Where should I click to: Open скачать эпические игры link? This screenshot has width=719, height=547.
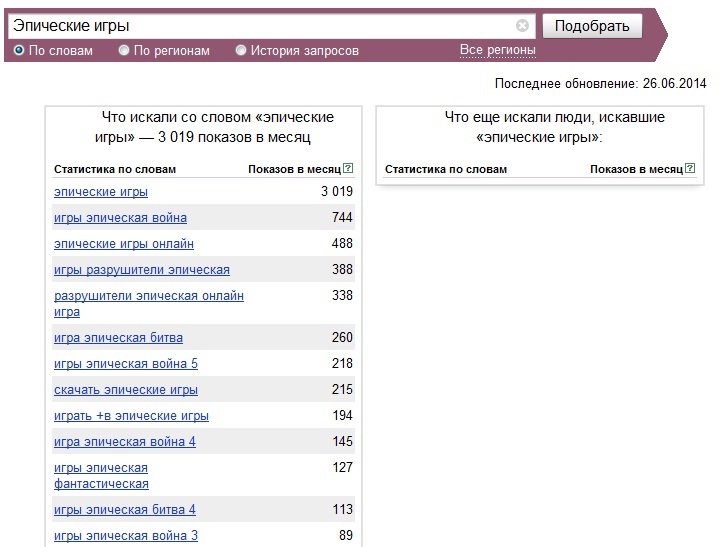point(126,390)
